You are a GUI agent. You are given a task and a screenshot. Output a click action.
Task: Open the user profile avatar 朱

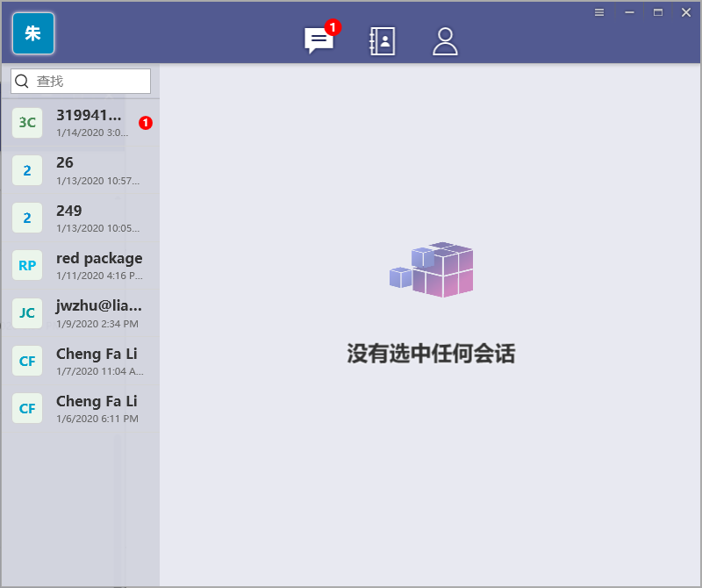[x=33, y=33]
